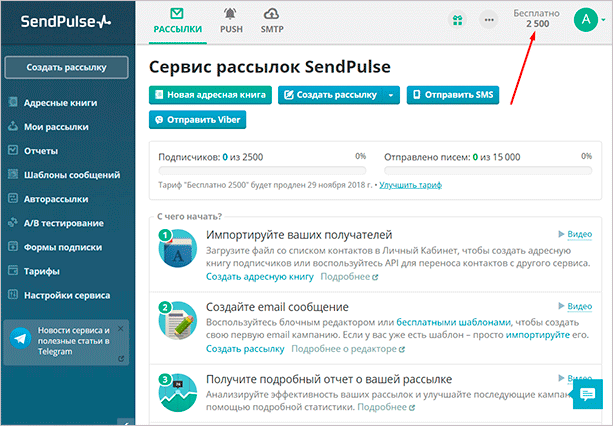Image resolution: width=613 pixels, height=426 pixels.
Task: Open the three-dots more menu
Action: [489, 20]
